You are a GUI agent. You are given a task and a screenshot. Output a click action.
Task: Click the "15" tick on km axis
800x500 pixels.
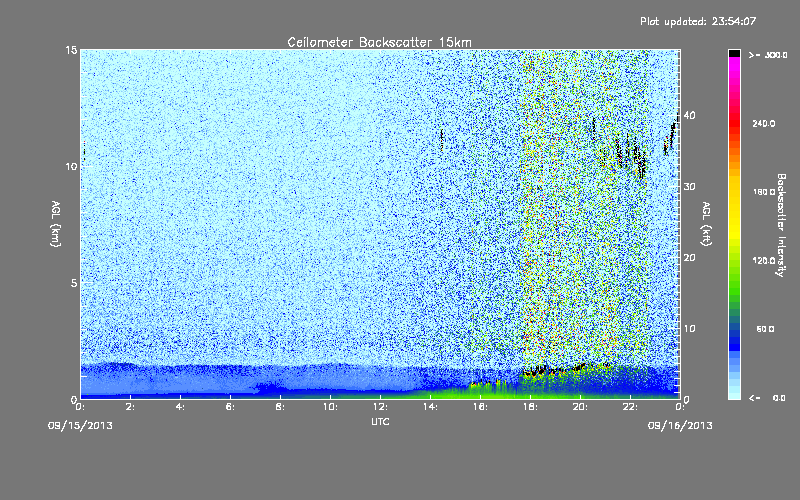click(71, 50)
